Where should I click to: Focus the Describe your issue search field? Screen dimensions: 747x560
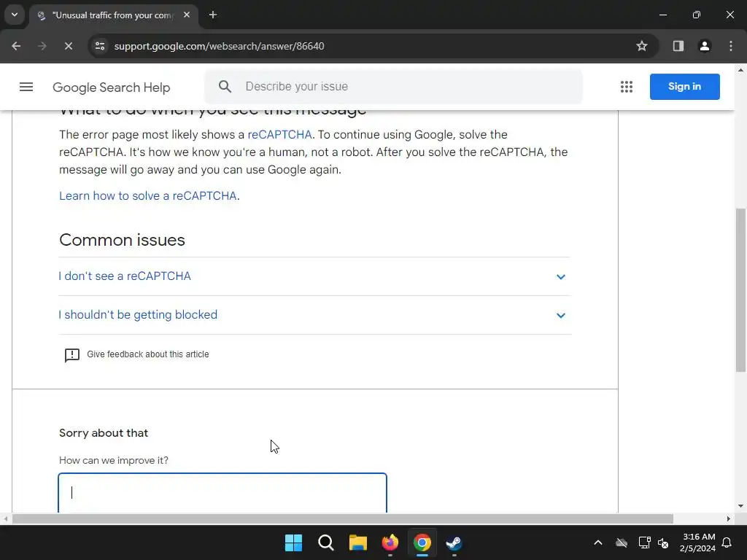click(x=393, y=87)
